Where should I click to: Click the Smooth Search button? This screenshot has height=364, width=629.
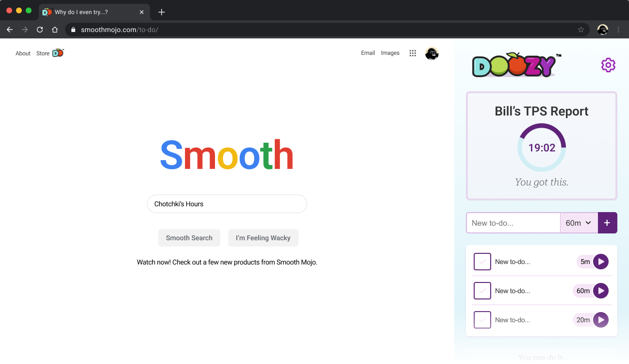point(189,238)
